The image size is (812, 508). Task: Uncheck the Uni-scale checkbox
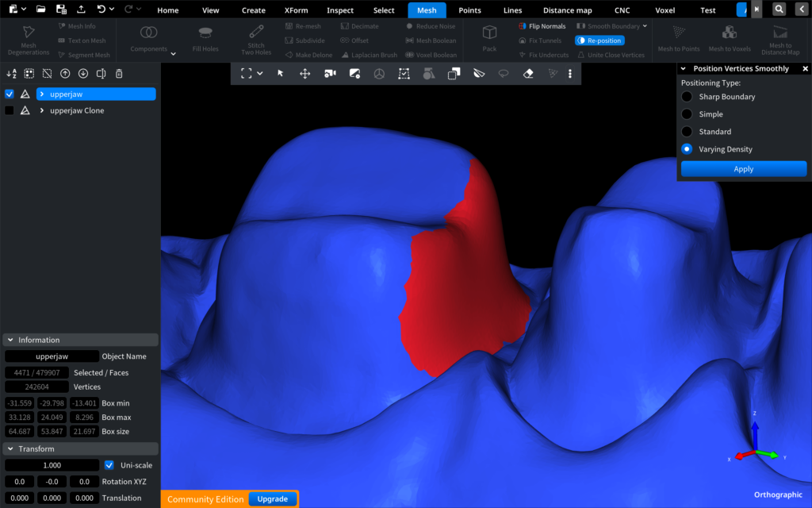pyautogui.click(x=109, y=465)
